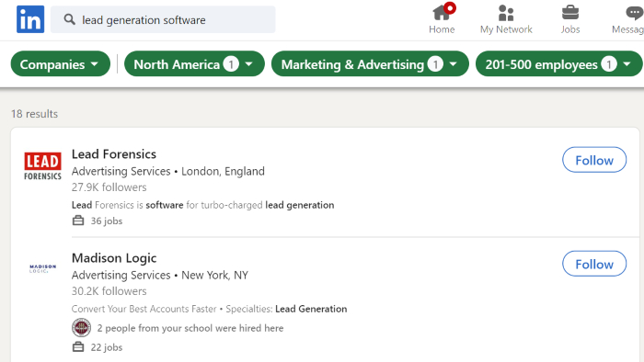
Task: Click the '18 results' count text
Action: click(x=35, y=114)
